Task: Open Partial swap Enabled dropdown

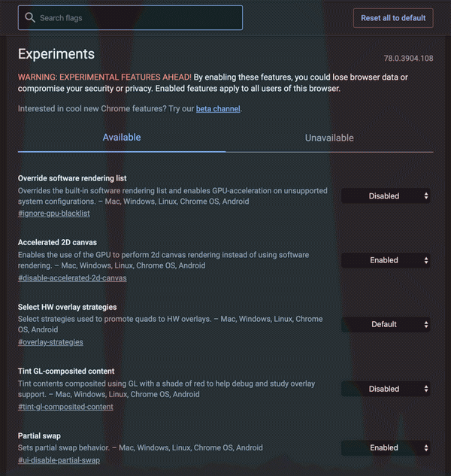Action: coord(387,447)
